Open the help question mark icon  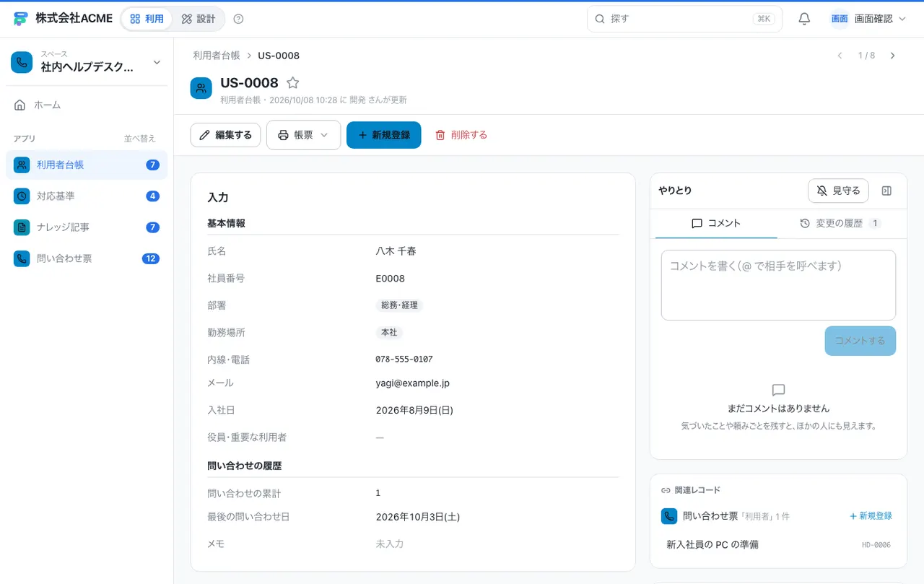[239, 19]
